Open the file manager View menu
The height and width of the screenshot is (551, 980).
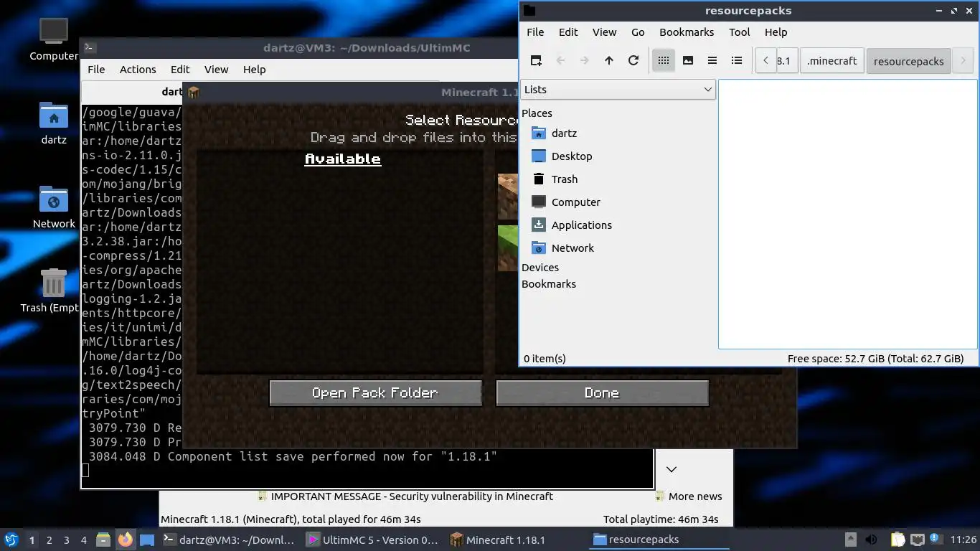[604, 32]
